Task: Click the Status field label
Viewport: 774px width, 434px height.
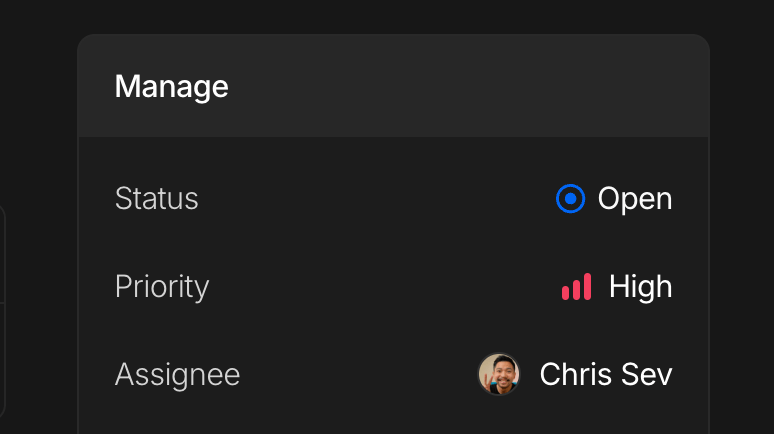Action: [156, 199]
